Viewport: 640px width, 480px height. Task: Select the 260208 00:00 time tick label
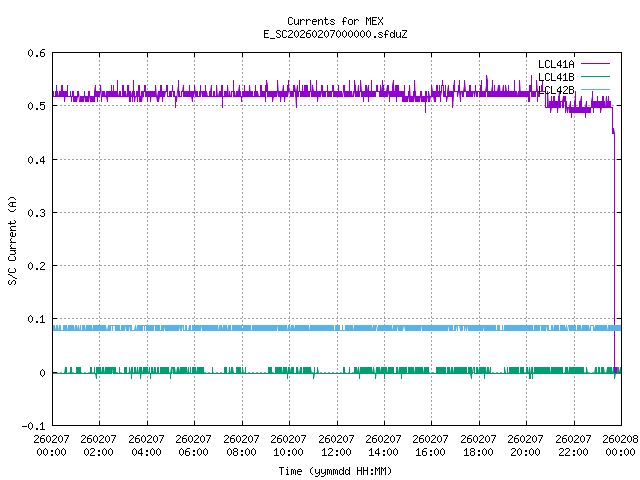620,445
